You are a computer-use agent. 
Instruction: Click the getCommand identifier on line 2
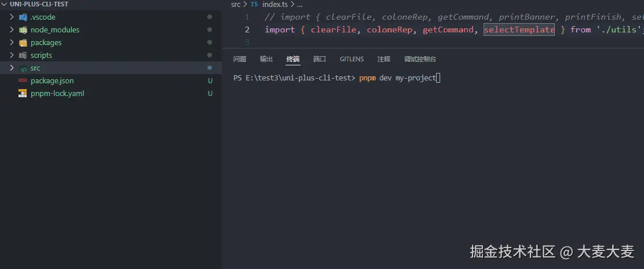coord(448,30)
